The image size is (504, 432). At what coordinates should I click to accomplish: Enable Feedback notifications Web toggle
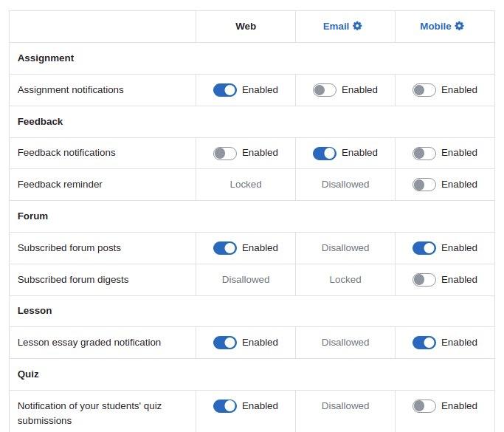click(x=224, y=153)
